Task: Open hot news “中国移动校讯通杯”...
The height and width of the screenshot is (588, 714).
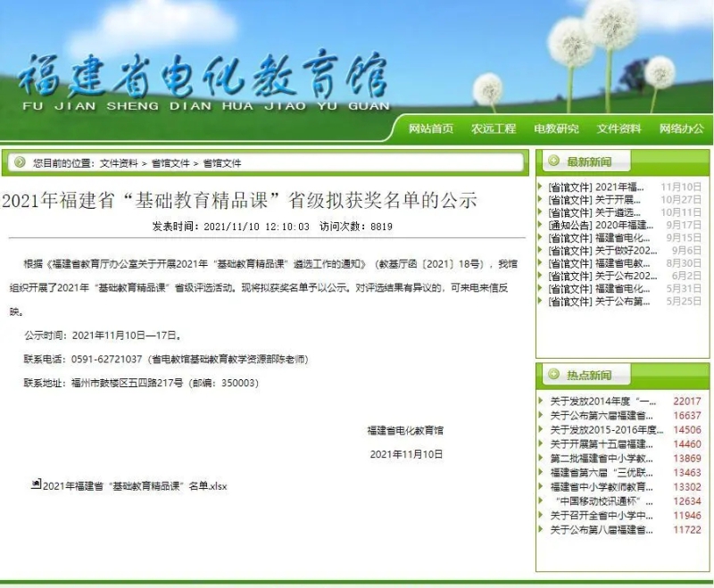Action: [604, 501]
